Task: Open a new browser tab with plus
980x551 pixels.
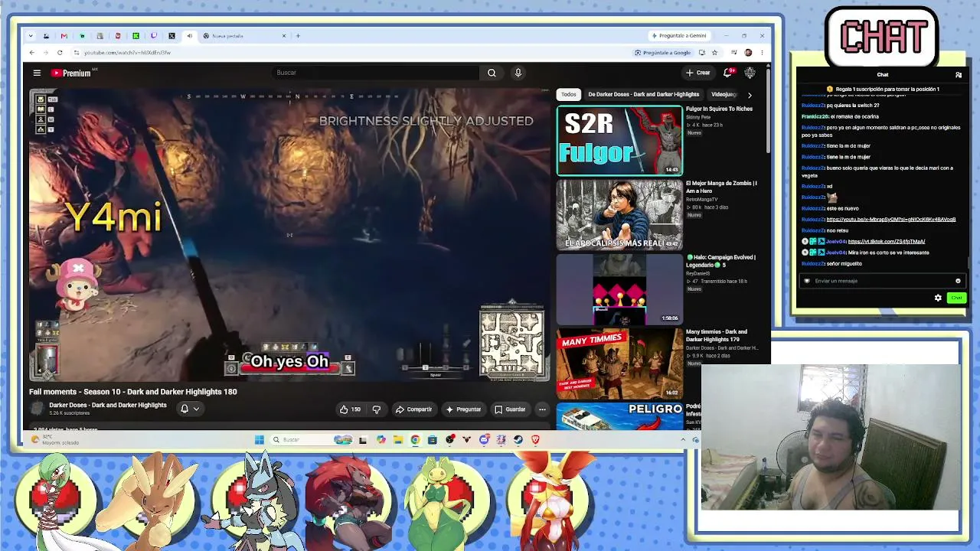Action: (x=298, y=36)
